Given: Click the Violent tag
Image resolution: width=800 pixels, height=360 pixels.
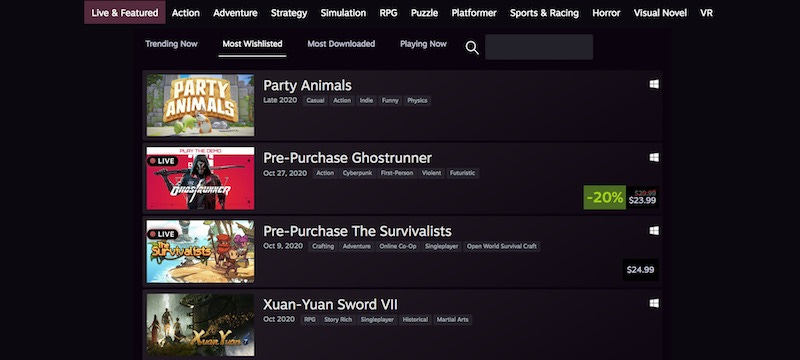Looking at the screenshot, I should [431, 173].
